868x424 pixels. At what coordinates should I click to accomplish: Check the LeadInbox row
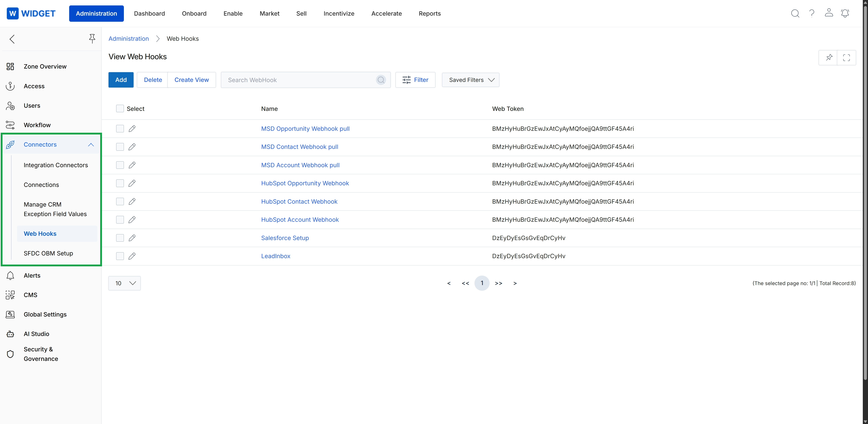pos(120,256)
